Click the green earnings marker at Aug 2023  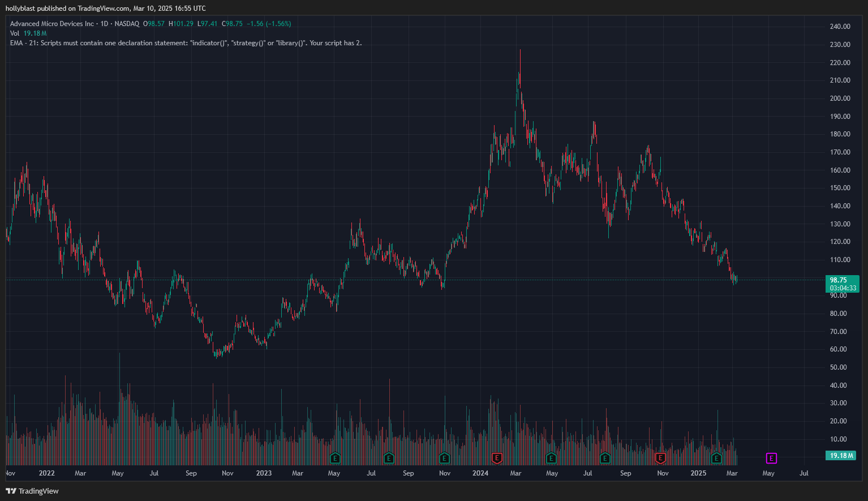coord(389,458)
